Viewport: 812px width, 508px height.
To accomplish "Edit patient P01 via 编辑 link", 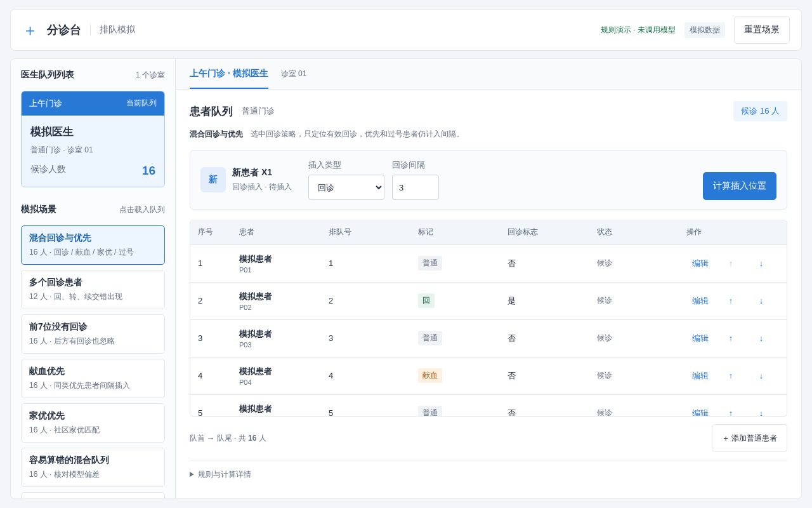I will tap(700, 264).
